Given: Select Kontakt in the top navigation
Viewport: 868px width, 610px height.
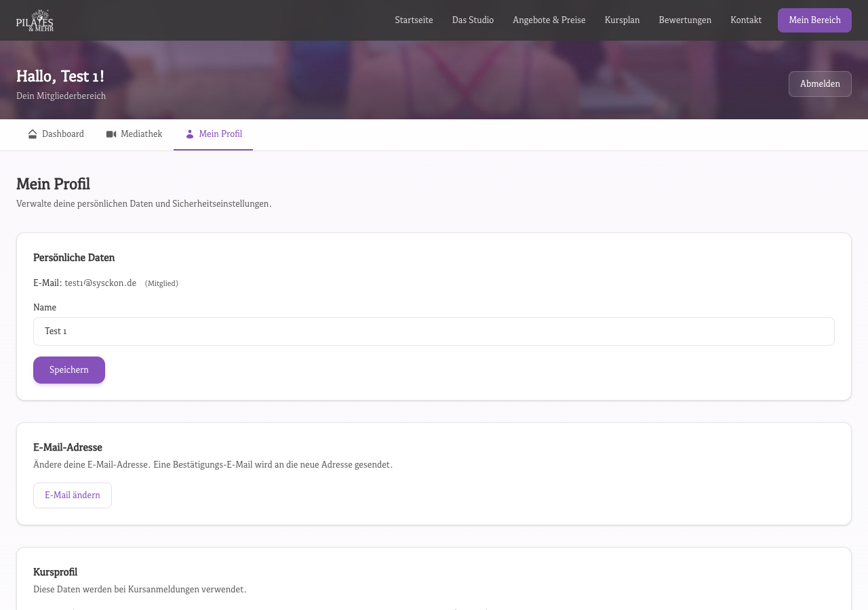Looking at the screenshot, I should pos(746,20).
